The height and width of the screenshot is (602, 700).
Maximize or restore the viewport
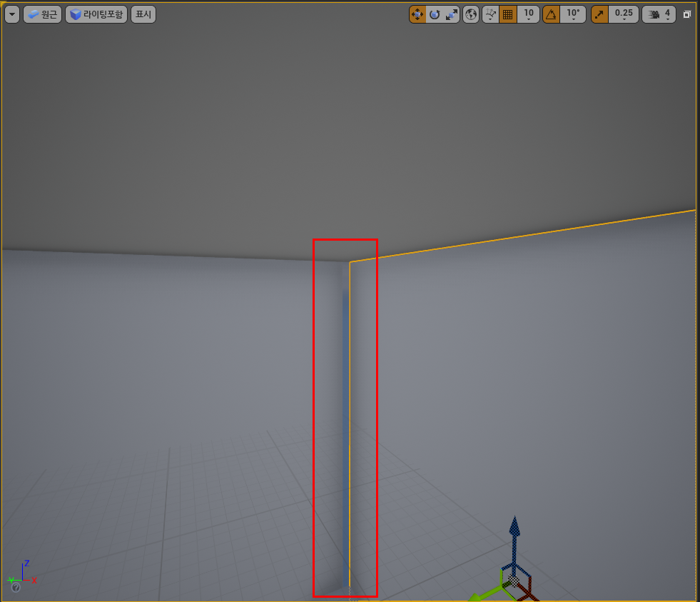coord(687,14)
